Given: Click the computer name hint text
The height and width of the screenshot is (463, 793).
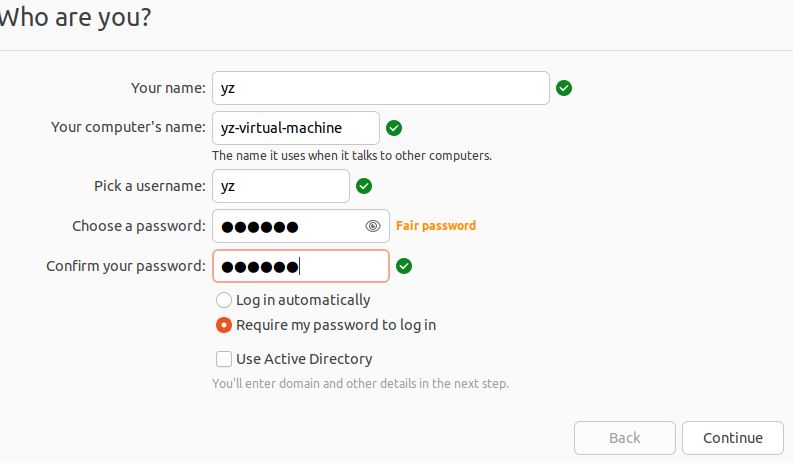Looking at the screenshot, I should (x=352, y=156).
